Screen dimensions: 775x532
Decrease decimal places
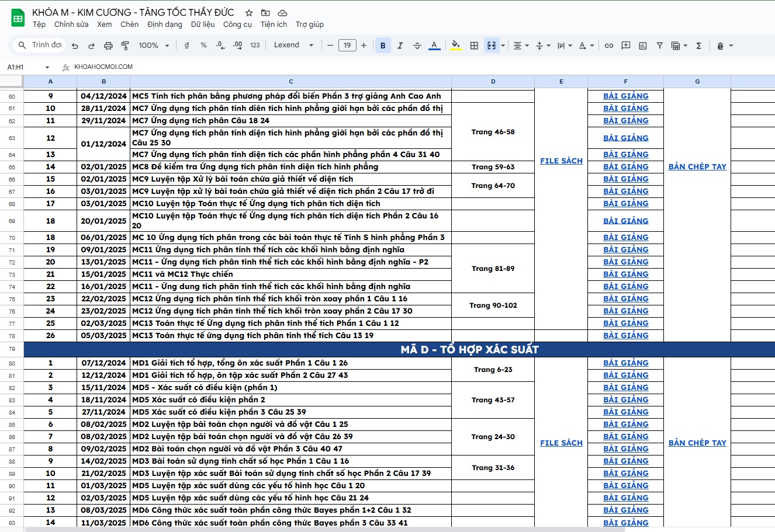220,46
